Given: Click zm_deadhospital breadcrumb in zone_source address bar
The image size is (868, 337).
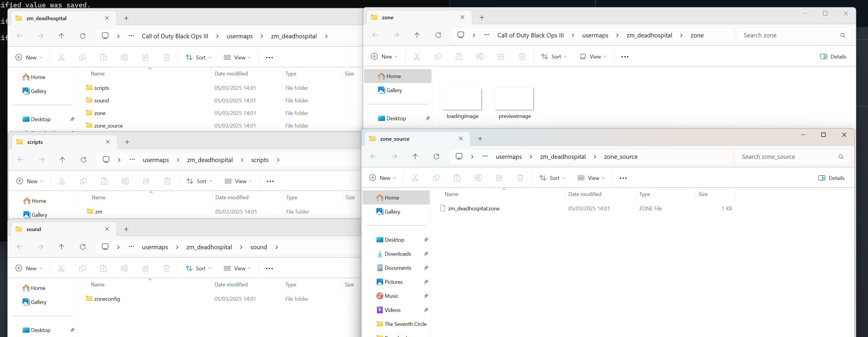Looking at the screenshot, I should 563,157.
